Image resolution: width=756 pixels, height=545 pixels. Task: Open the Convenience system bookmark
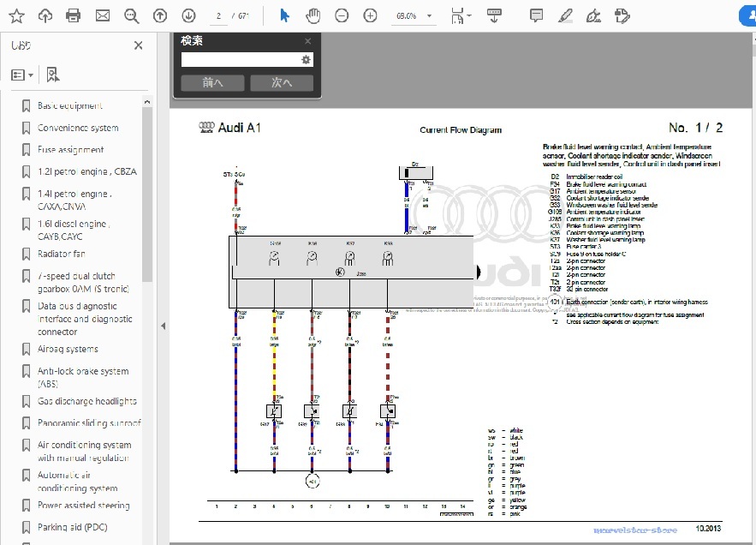[78, 128]
